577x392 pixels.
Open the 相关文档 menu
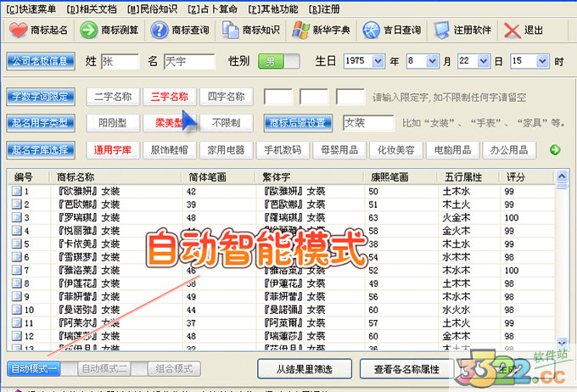pyautogui.click(x=92, y=9)
